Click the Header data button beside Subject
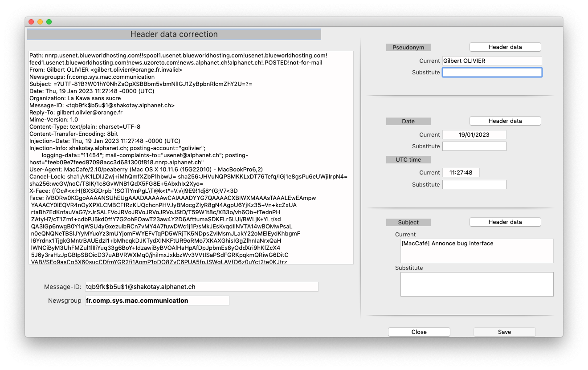Screen dimensions: 588x370 [x=505, y=222]
